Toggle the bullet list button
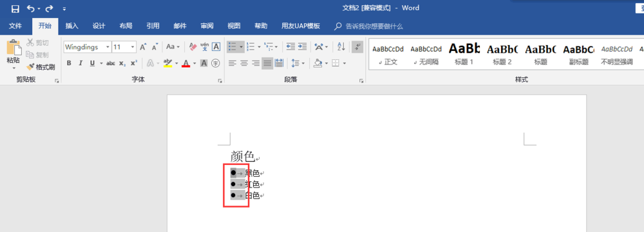Viewport: 644px width, 232px height. (x=232, y=47)
